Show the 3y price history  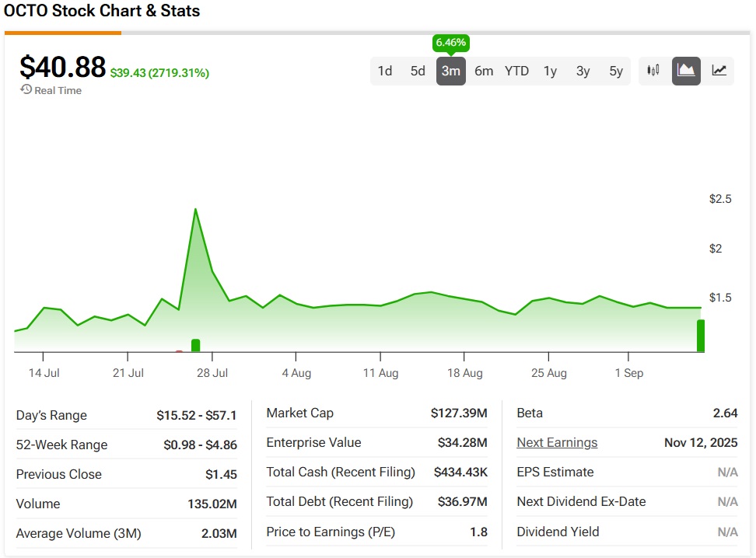coord(583,71)
